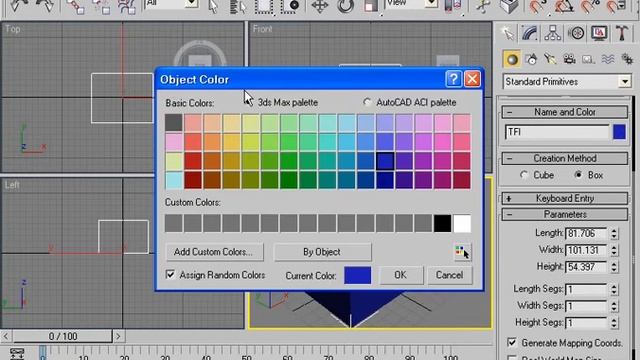Click the Height spinner arrows
Image resolution: width=640 pixels, height=360 pixels.
coord(614,267)
